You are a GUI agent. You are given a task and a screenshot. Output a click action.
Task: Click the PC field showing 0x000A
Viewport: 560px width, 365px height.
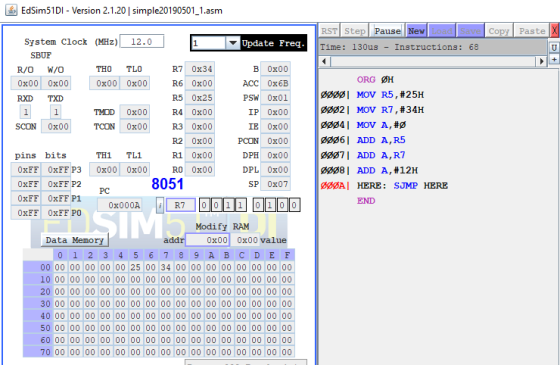pyautogui.click(x=120, y=205)
